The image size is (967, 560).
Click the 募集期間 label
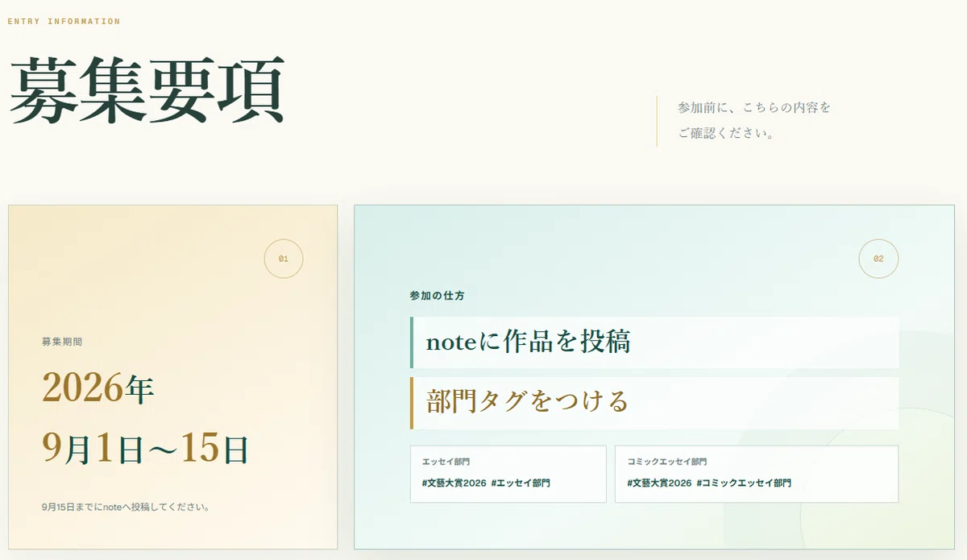(x=62, y=342)
